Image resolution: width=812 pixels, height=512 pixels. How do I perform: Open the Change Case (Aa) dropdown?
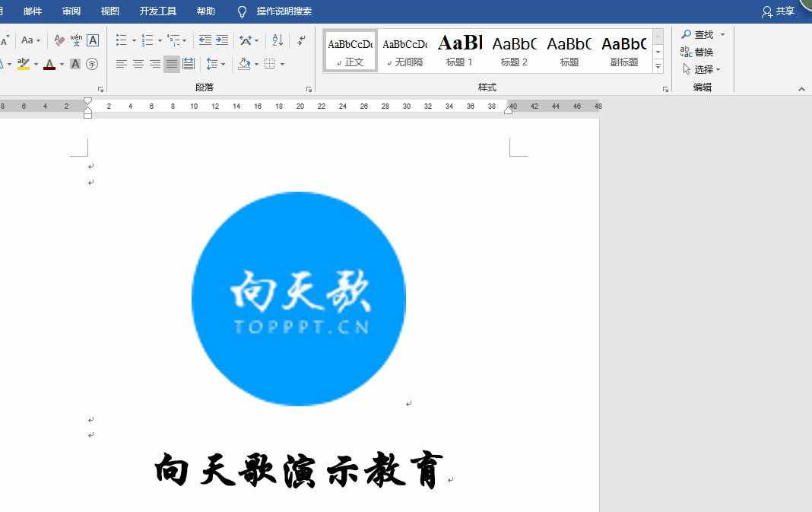[30, 40]
